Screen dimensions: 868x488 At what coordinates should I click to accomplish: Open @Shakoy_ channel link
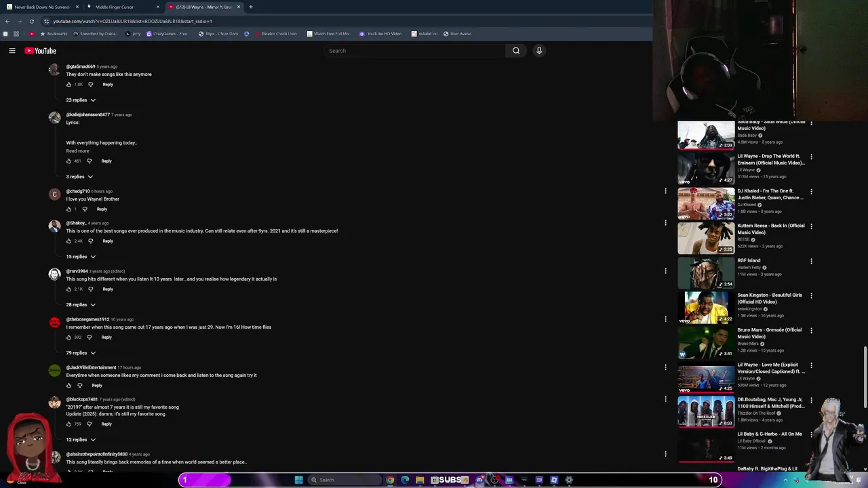point(76,223)
